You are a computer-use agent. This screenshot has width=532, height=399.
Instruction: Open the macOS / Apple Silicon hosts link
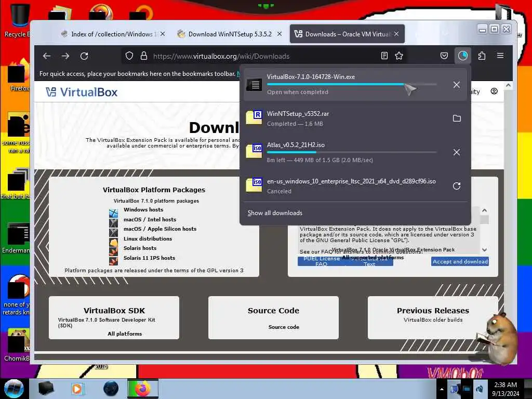coord(160,229)
